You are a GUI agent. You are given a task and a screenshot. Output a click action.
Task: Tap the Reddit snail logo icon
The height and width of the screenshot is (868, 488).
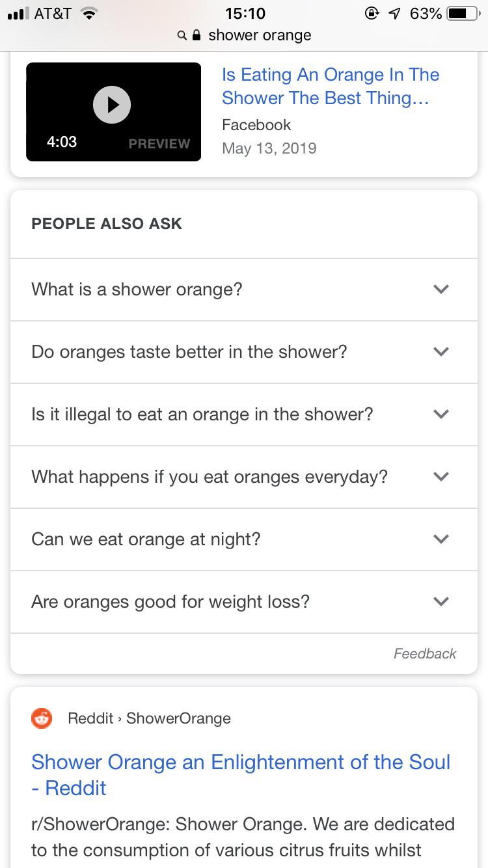click(41, 718)
